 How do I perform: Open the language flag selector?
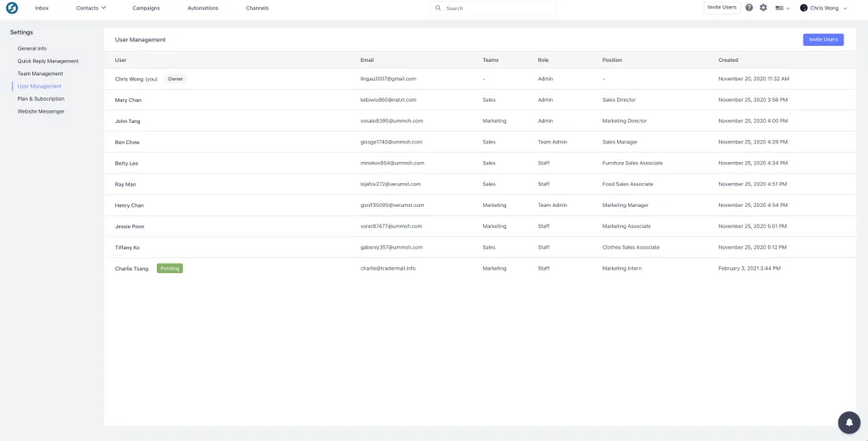pos(782,8)
